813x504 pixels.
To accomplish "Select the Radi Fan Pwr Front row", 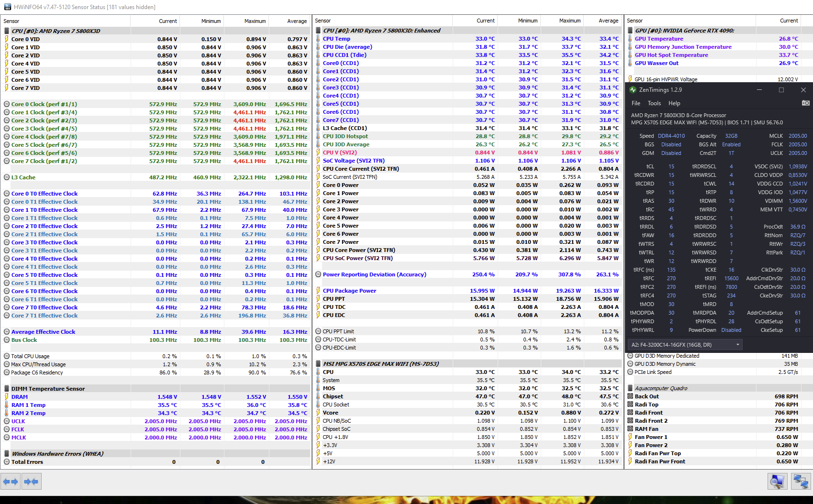I will 719,461.
